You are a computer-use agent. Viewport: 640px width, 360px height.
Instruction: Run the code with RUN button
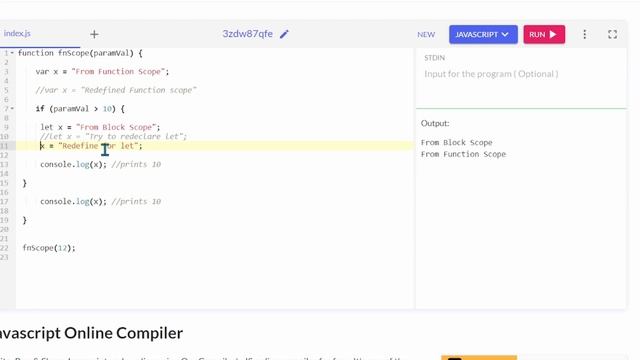pyautogui.click(x=544, y=34)
